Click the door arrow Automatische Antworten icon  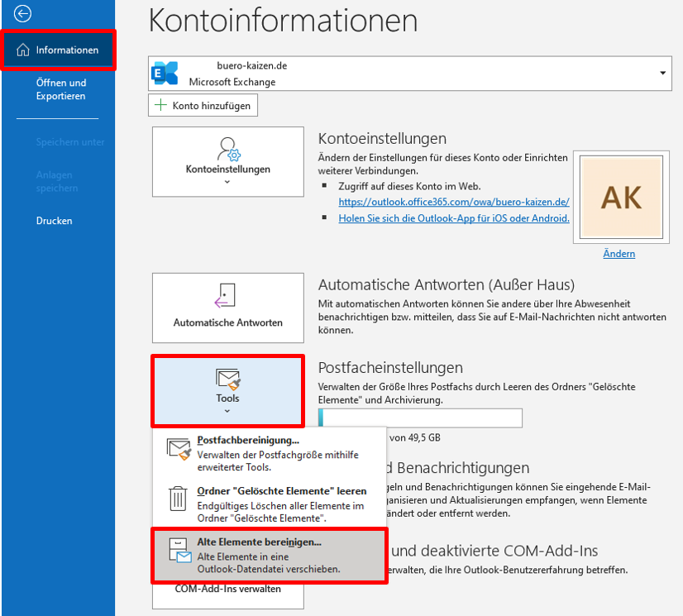(225, 295)
